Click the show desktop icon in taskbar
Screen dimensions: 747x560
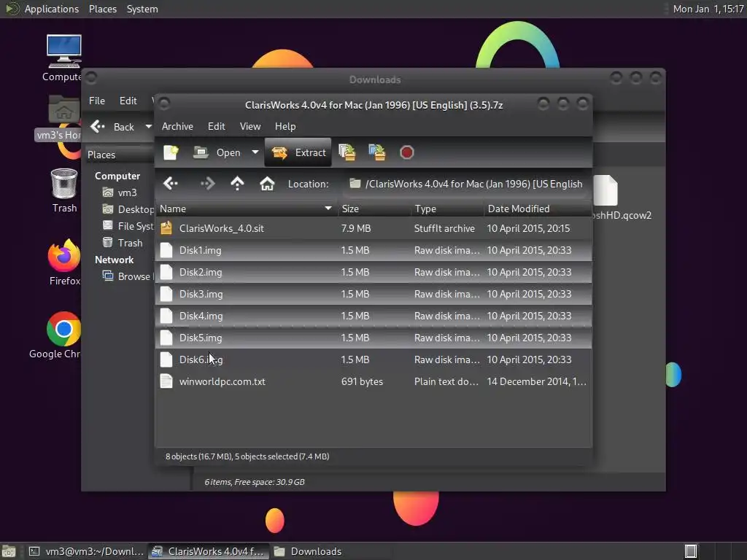click(x=9, y=551)
